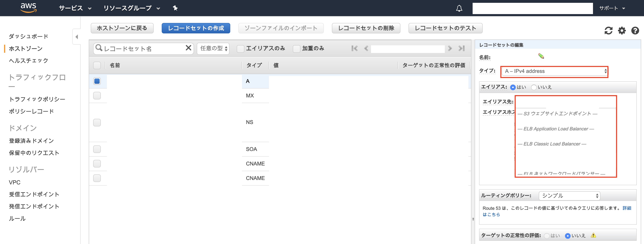
Task: Clear the search with the X icon
Action: point(188,48)
